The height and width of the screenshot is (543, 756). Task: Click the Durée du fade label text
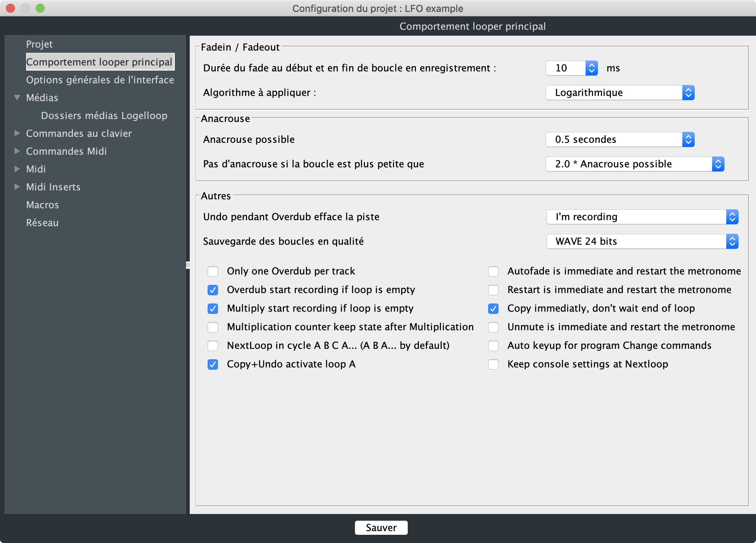click(x=350, y=68)
